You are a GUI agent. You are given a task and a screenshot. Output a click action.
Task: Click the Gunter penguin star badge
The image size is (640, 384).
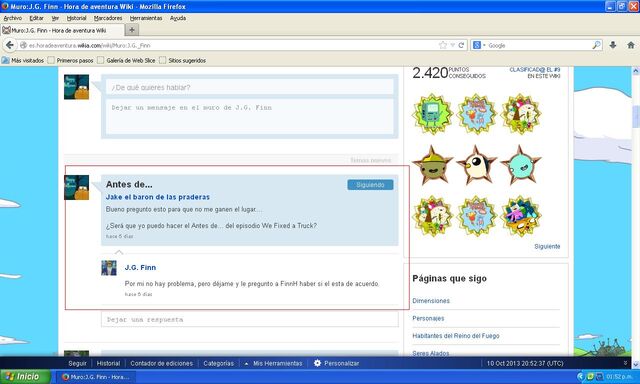tap(476, 165)
